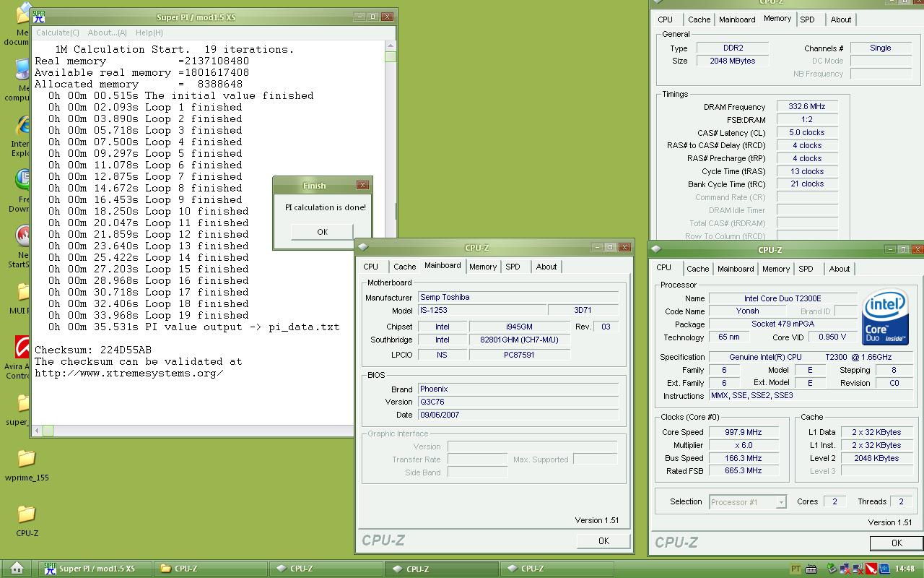Open the Help(H) menu in Super PI
Screen dimensions: 924x578
pos(149,33)
